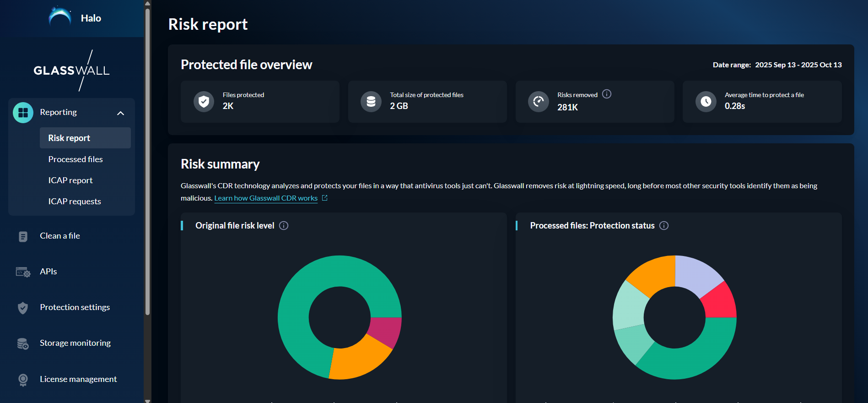
Task: Collapse the Reporting section chevron
Action: coord(121,113)
